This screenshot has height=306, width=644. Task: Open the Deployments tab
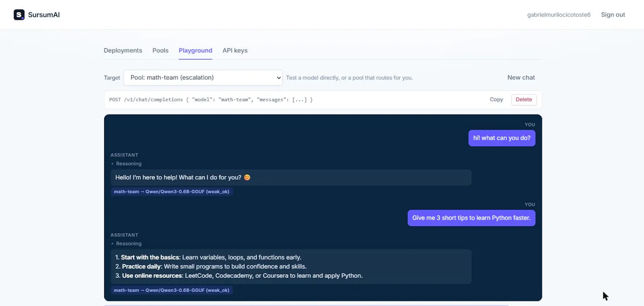(123, 50)
